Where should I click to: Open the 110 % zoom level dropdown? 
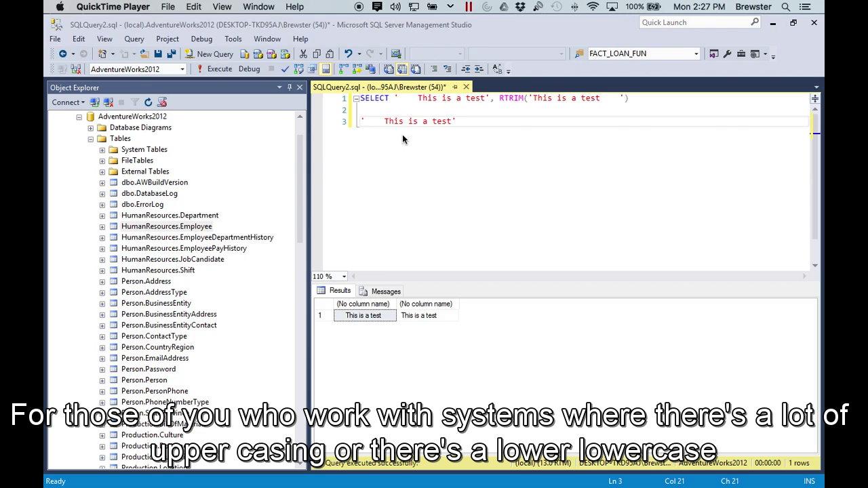coord(344,277)
